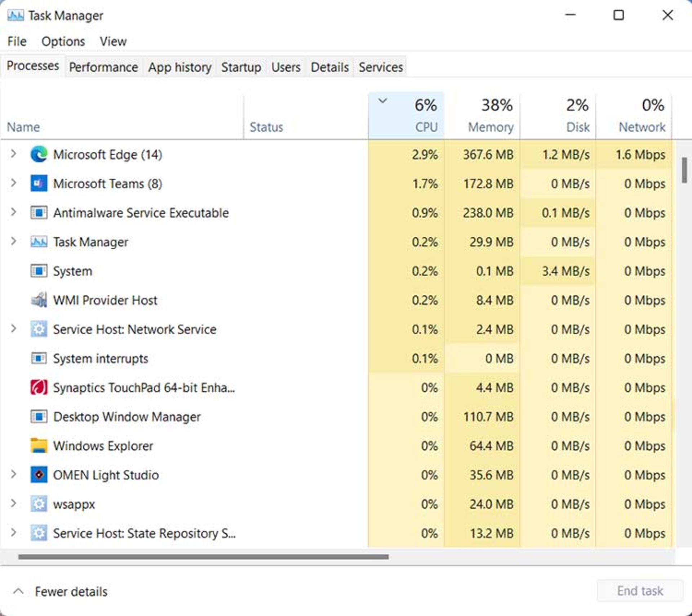692x616 pixels.
Task: Click the Microsoft Teams icon
Action: coord(39,184)
